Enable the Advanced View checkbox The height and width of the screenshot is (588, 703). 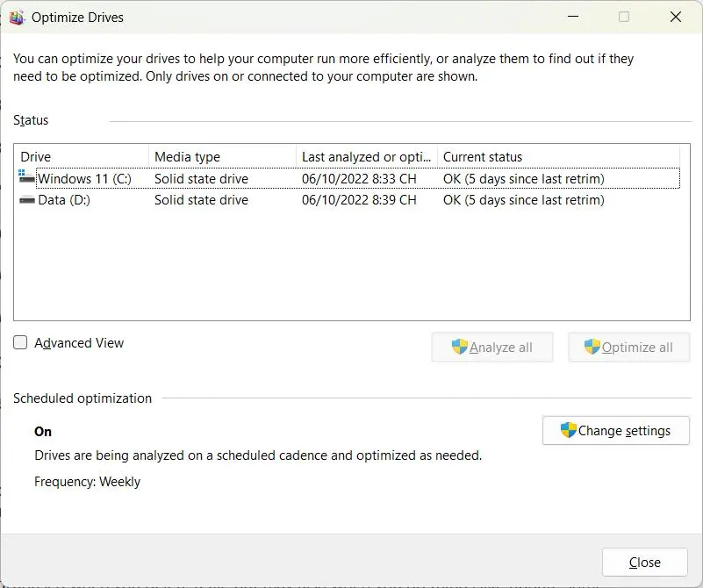pos(20,342)
